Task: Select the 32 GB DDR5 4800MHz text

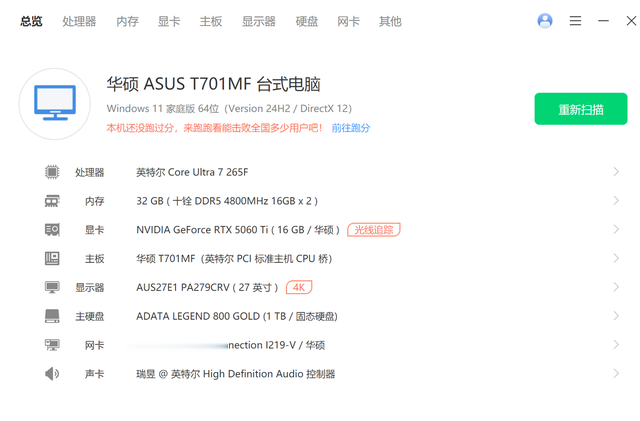Action: [x=227, y=201]
